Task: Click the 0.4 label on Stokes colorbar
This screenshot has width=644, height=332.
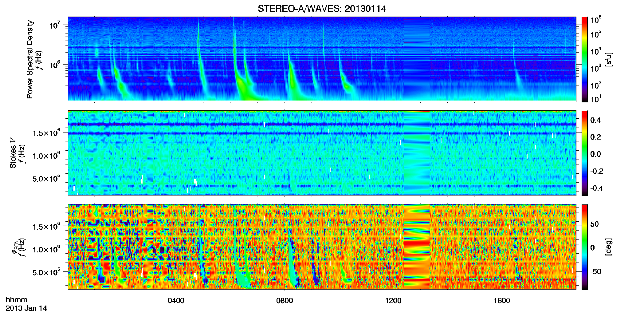Action: point(595,120)
